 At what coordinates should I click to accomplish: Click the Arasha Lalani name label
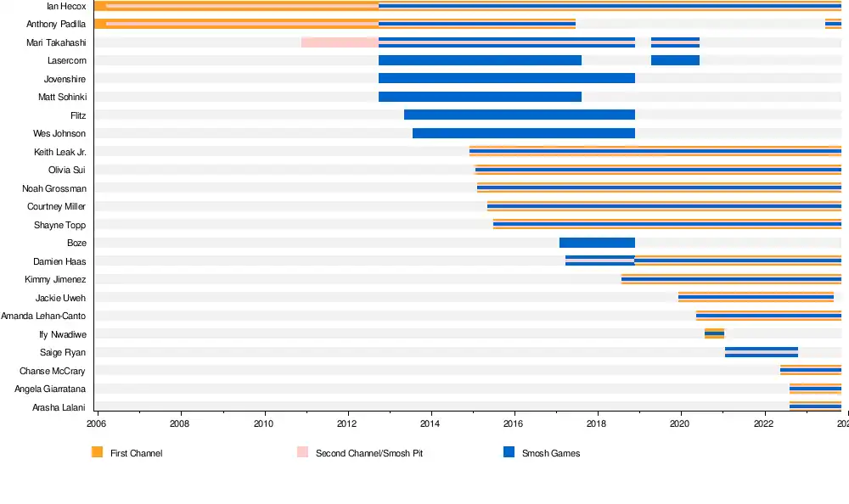(59, 407)
